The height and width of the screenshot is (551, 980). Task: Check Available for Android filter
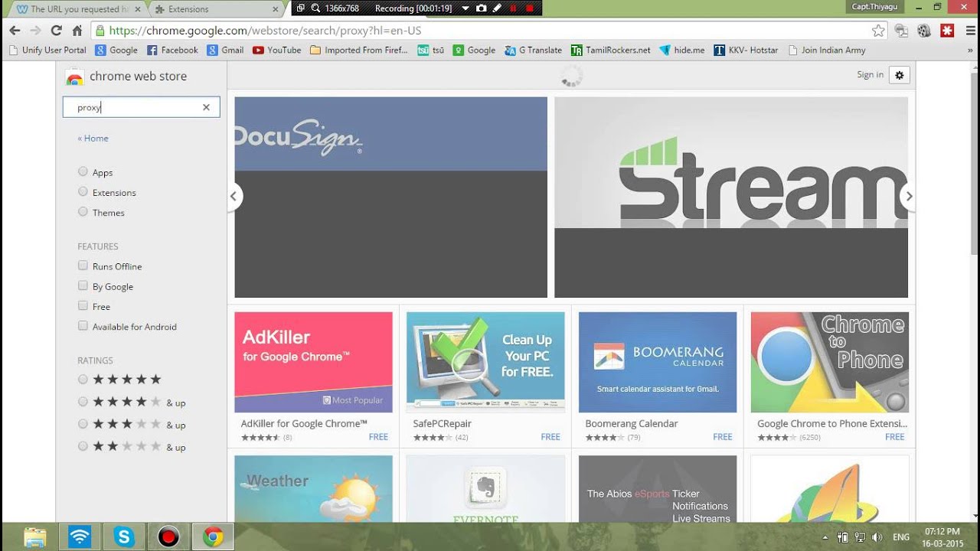coord(83,325)
